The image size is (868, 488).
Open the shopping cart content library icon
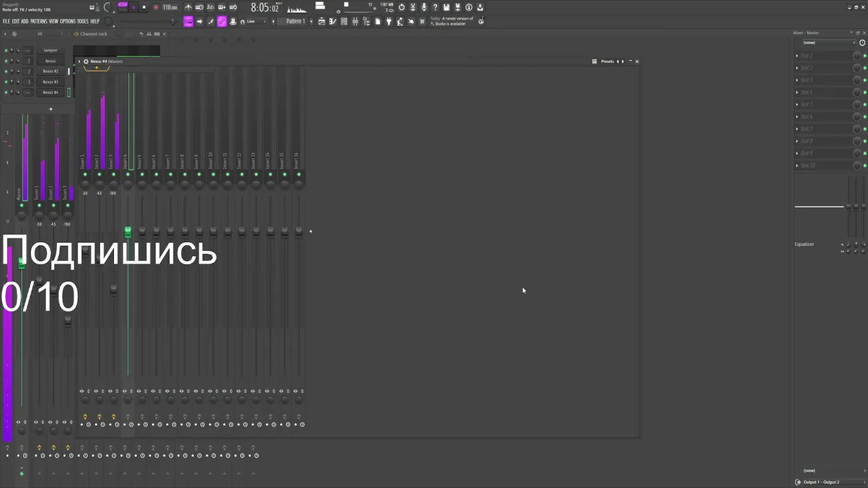(x=422, y=21)
